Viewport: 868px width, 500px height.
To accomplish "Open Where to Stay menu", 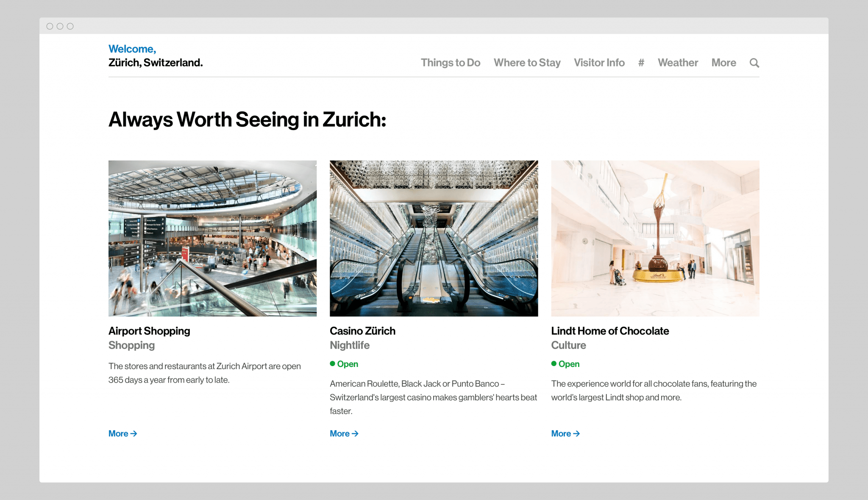I will [x=527, y=63].
